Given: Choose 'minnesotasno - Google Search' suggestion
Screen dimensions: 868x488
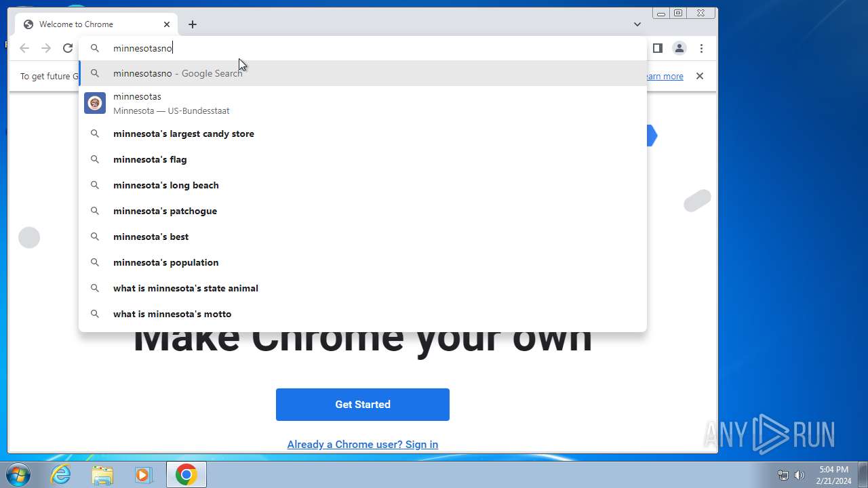Looking at the screenshot, I should (363, 73).
